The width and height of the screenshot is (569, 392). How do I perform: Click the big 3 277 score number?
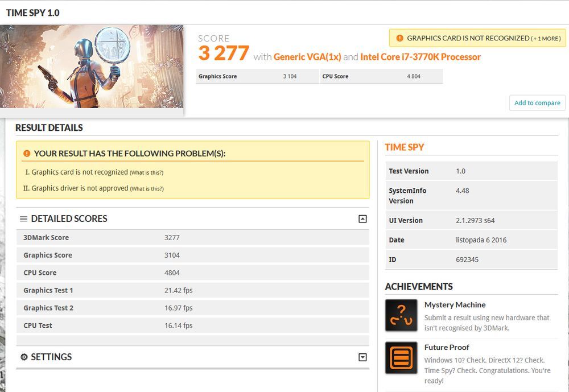[224, 53]
